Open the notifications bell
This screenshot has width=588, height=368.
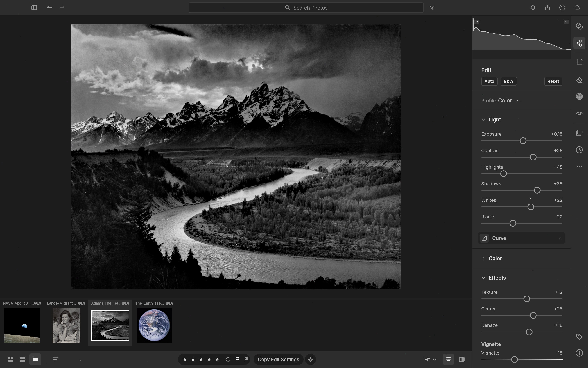533,8
